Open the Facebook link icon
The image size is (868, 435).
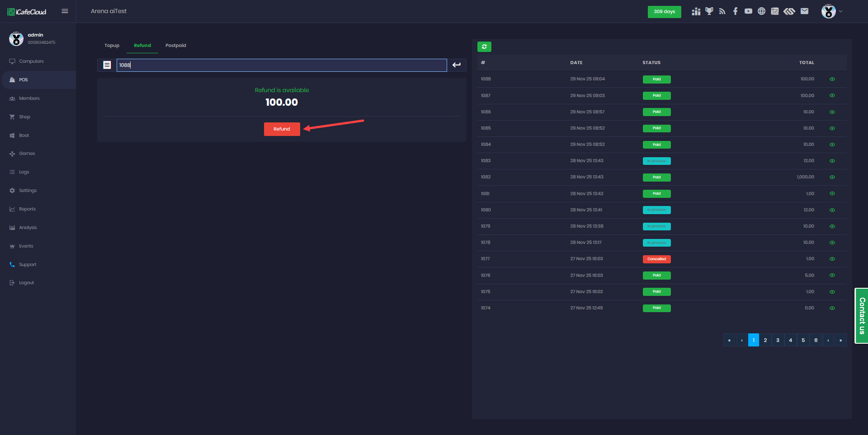pos(735,11)
